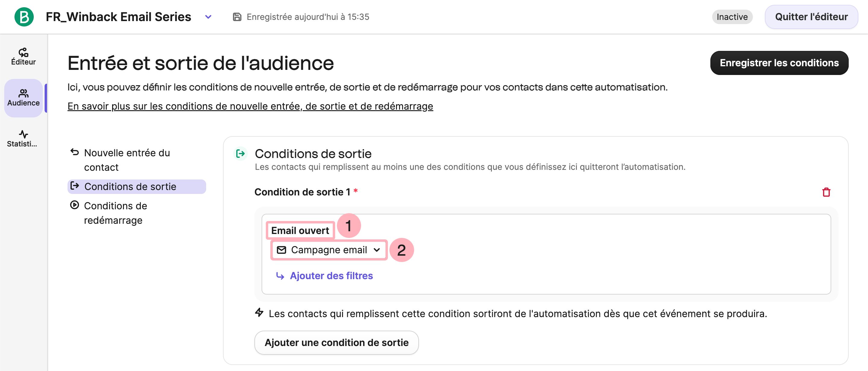Click the Inactive status badge
Screen dimensions: 868x371
coord(732,17)
